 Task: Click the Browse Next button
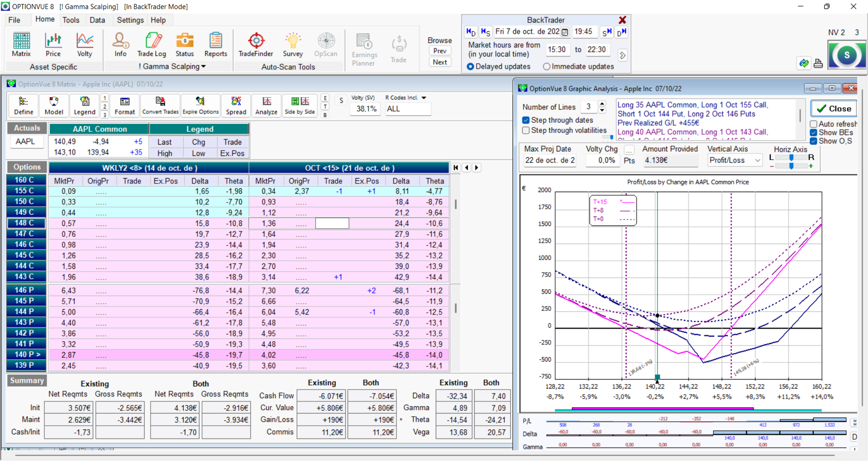440,62
